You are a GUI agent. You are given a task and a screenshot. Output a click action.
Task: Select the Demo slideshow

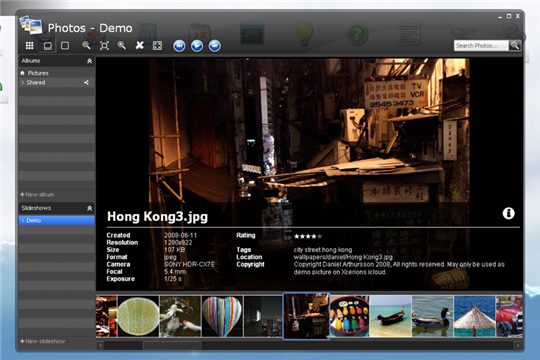click(x=57, y=220)
